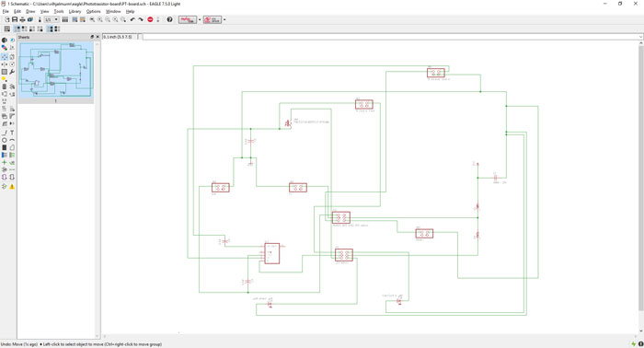Open the Display layers tool
The width and height of the screenshot is (644, 348).
[x=4, y=48]
